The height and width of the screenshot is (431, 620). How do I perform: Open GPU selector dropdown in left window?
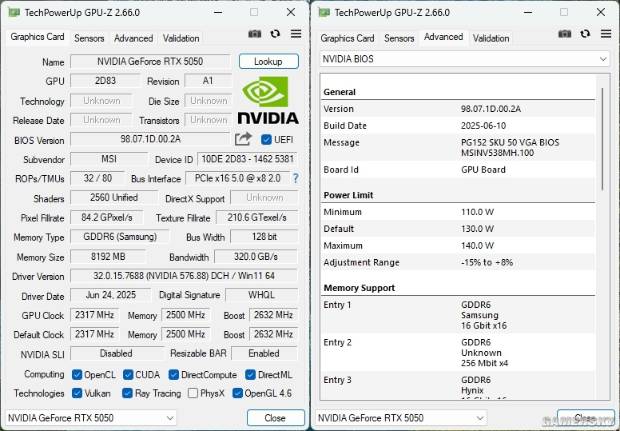(91, 418)
